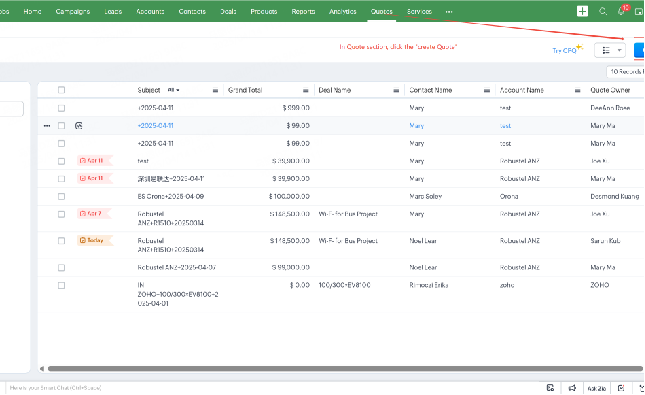Tick the checkbox of the ZOHO $ 0.00 quote row
Viewport: 645px width, 395px height.
tap(61, 285)
